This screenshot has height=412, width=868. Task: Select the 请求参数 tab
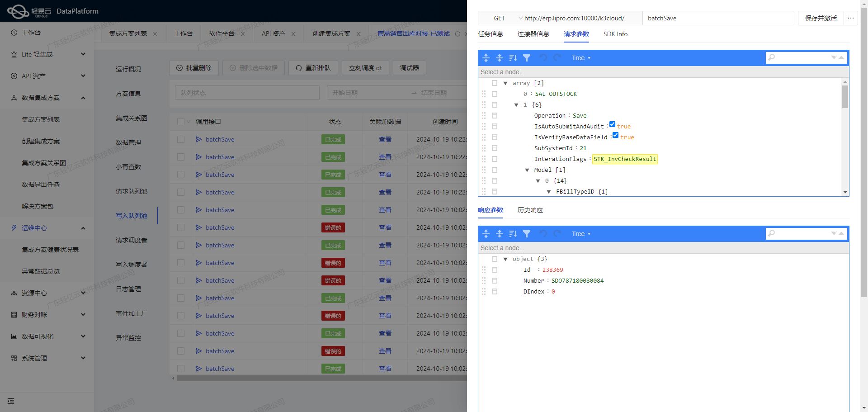[x=576, y=34]
